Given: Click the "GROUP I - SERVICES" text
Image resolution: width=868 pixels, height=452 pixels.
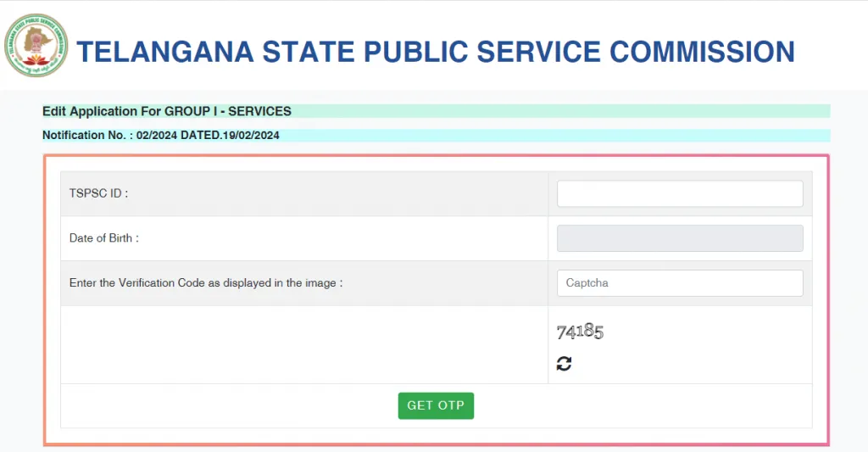Looking at the screenshot, I should 227,111.
